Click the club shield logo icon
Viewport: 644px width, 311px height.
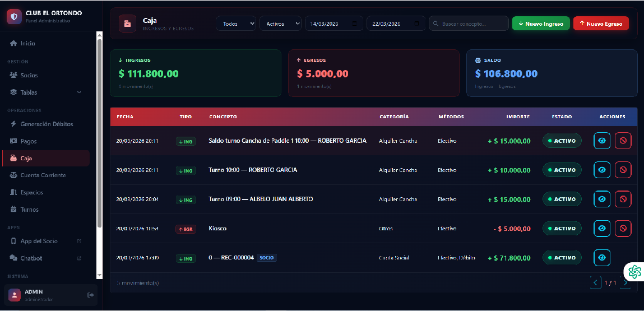coord(14,16)
